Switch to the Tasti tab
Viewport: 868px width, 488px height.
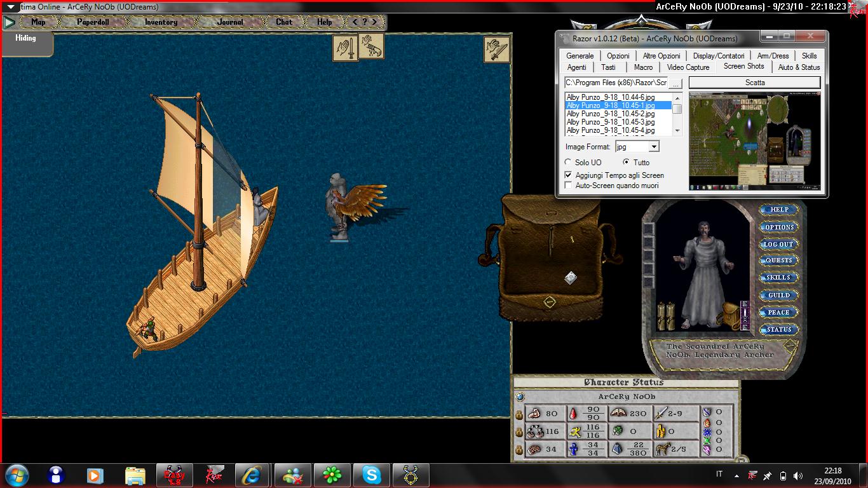pyautogui.click(x=608, y=67)
